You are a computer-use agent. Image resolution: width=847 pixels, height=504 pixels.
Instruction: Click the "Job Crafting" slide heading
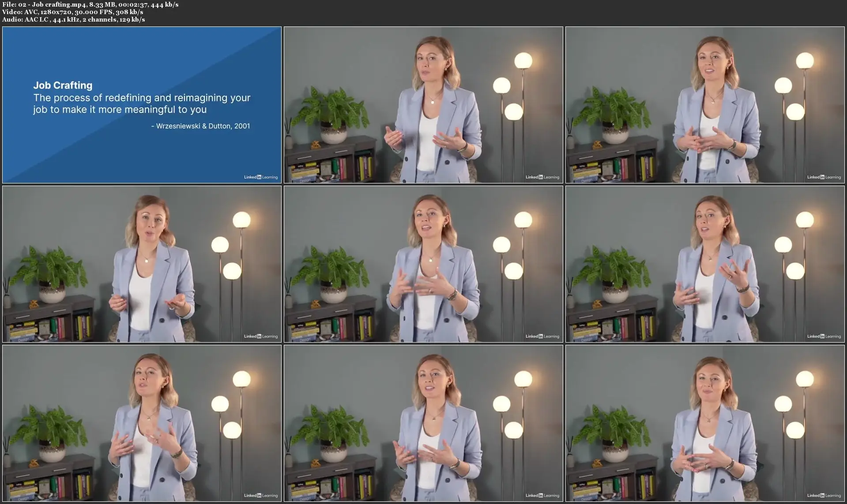(63, 85)
